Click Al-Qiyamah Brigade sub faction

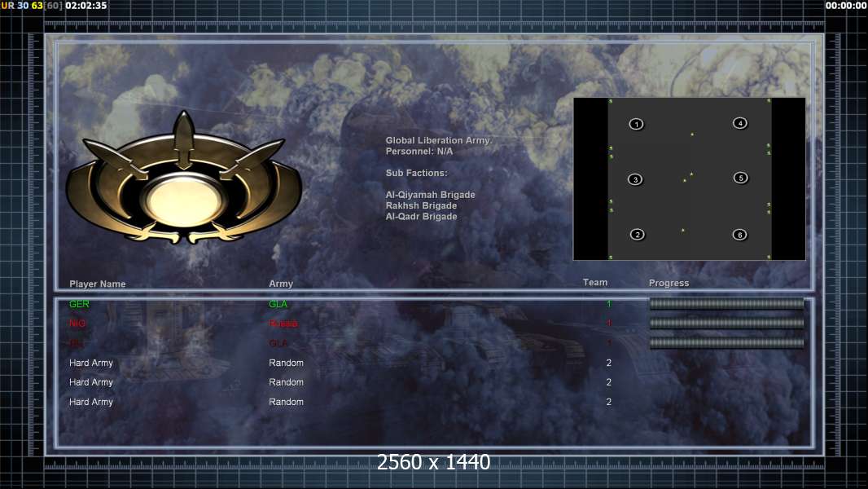pos(430,195)
